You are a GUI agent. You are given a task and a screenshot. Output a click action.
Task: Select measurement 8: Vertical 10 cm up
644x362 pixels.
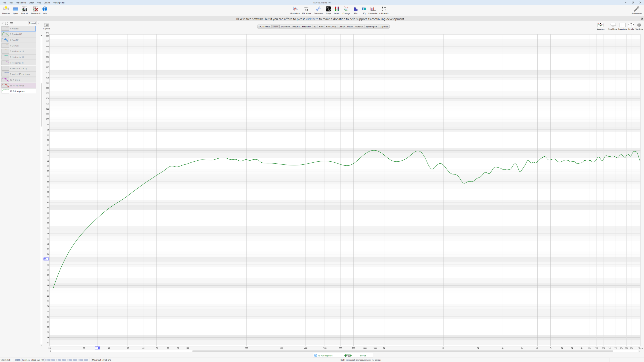coord(19,68)
